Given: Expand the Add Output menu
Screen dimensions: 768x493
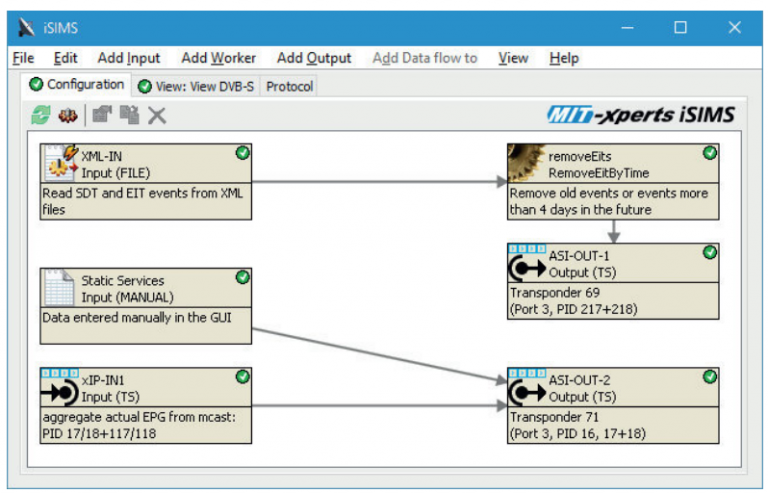Looking at the screenshot, I should 314,58.
